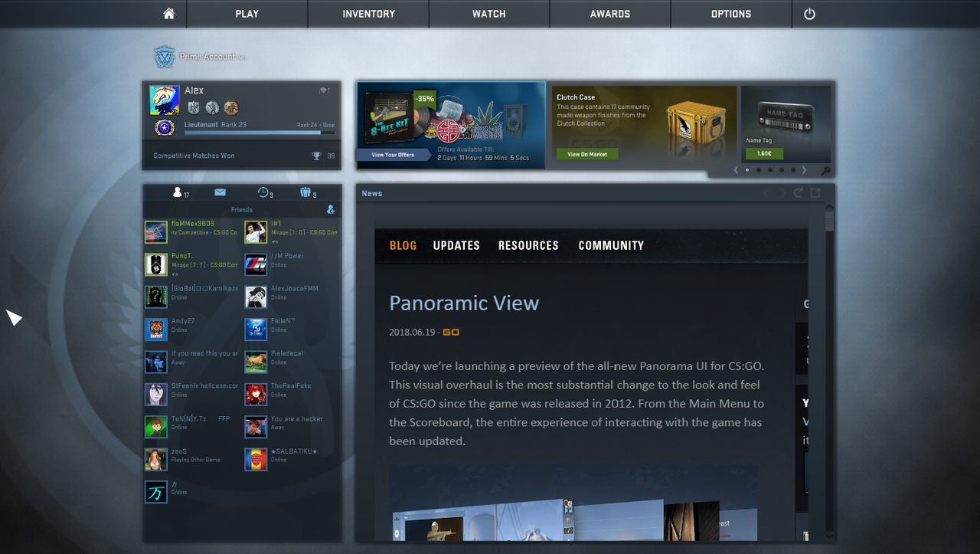This screenshot has height=554, width=980.
Task: Open the recent players clock icon
Action: [263, 192]
